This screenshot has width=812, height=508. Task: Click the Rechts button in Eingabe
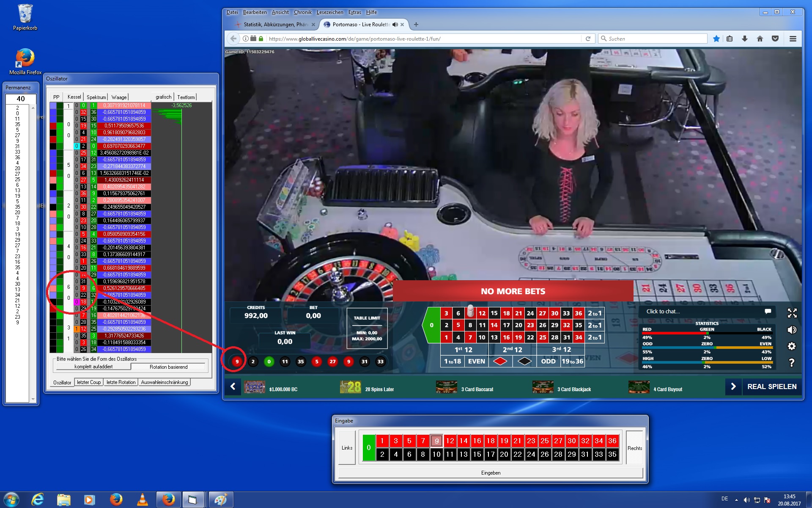click(634, 448)
